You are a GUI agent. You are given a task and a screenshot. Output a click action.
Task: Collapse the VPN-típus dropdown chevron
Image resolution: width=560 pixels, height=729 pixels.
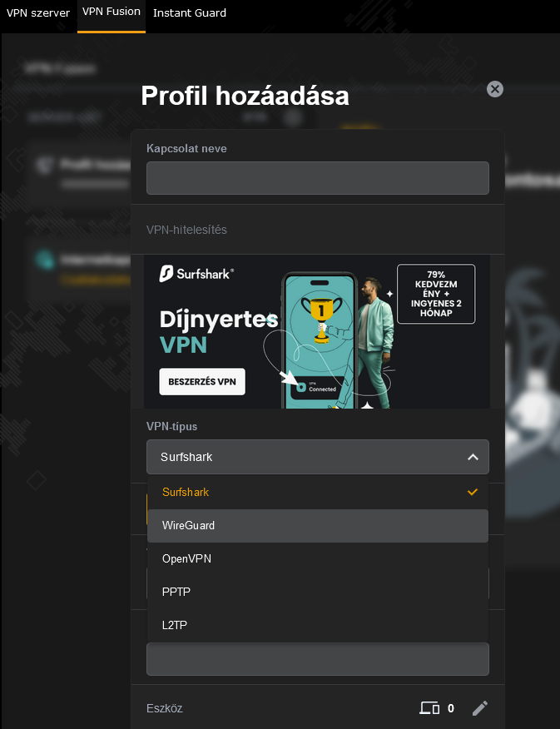coord(473,457)
